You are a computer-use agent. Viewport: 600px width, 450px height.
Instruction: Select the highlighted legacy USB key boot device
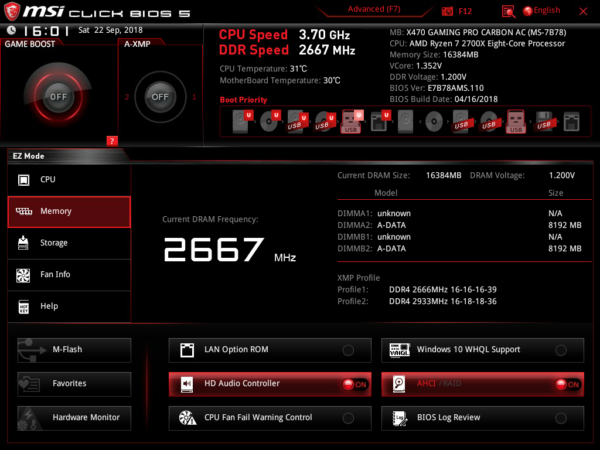(x=516, y=122)
